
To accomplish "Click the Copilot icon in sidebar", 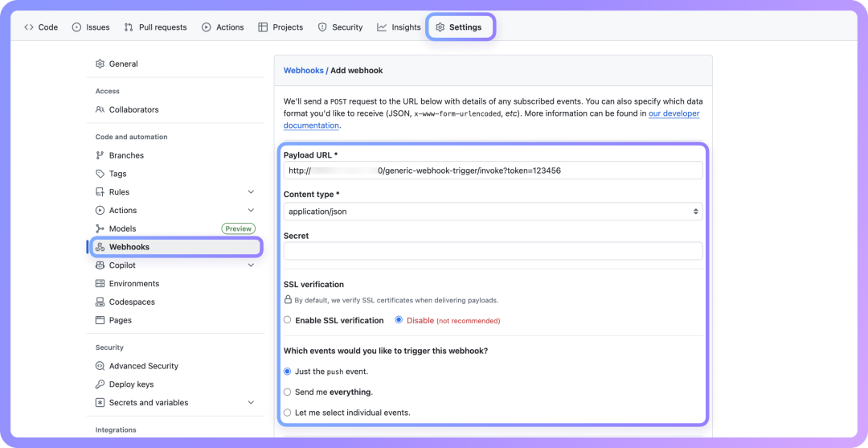I will (100, 265).
